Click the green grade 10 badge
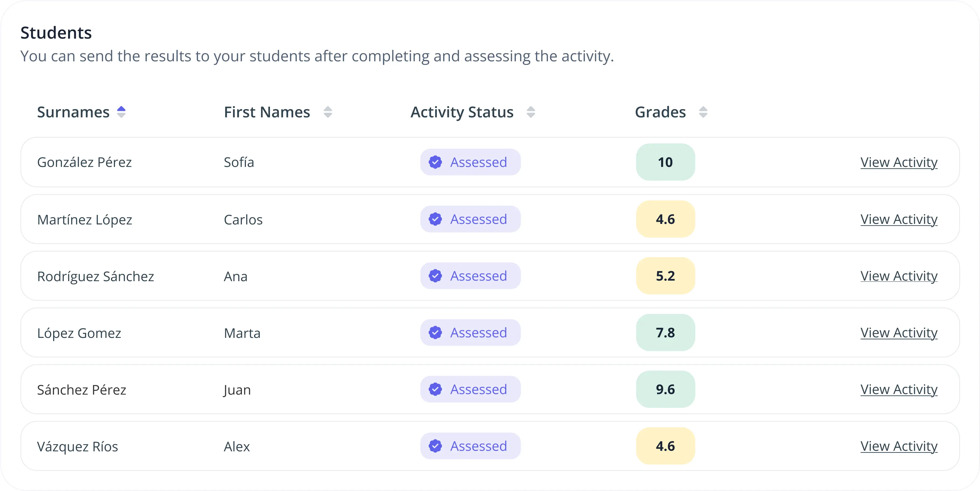 point(665,162)
